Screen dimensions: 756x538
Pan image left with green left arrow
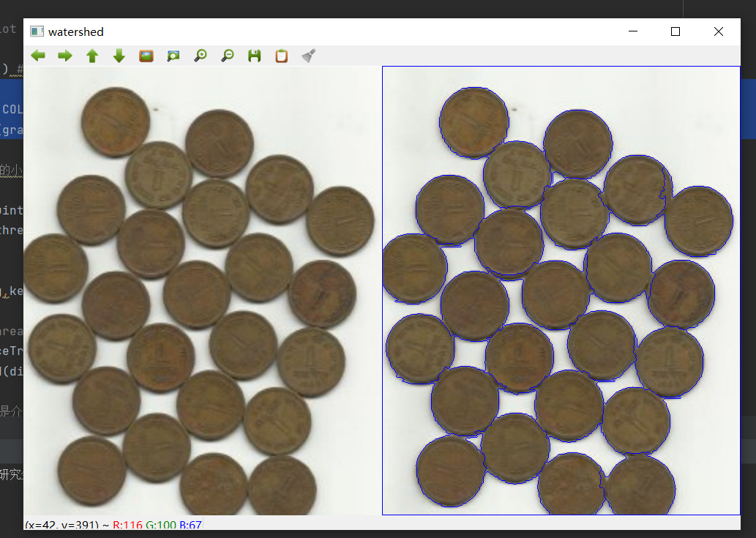[38, 56]
